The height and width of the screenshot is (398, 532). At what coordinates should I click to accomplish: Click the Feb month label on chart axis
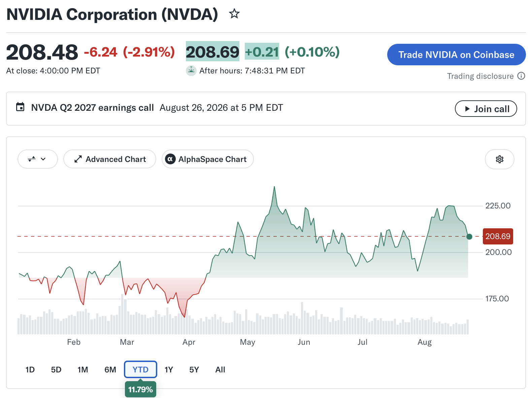pyautogui.click(x=74, y=342)
